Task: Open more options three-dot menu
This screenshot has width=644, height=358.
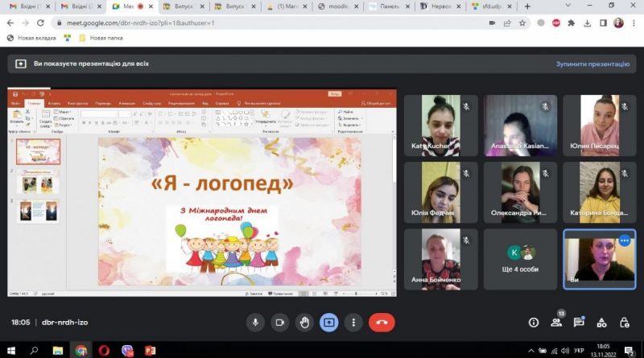Action: coord(353,323)
